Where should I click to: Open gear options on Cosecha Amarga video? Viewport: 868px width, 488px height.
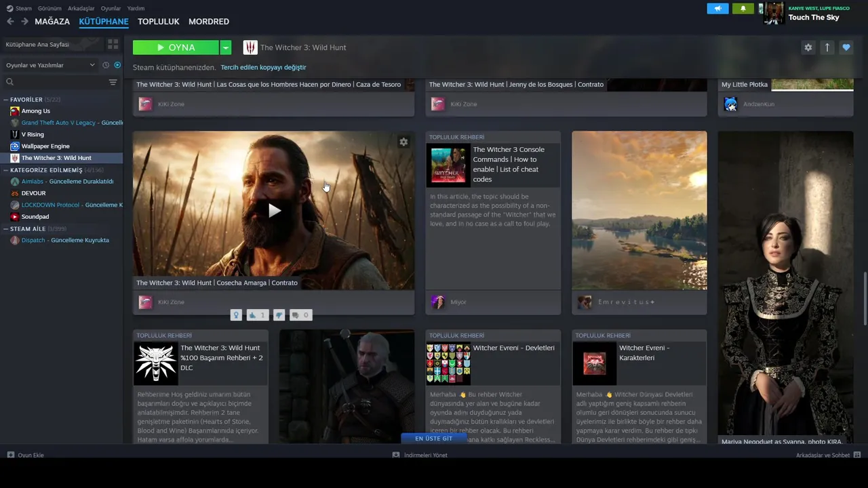[403, 142]
